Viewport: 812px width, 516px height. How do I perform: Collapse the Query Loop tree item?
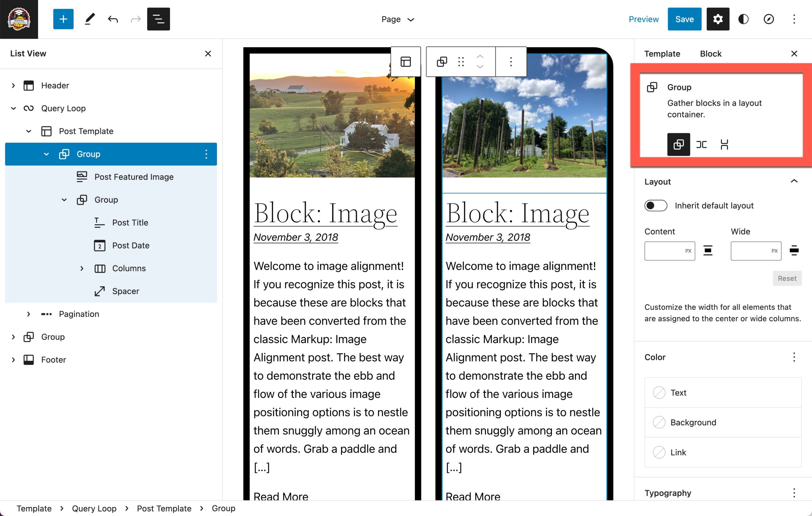pyautogui.click(x=13, y=108)
